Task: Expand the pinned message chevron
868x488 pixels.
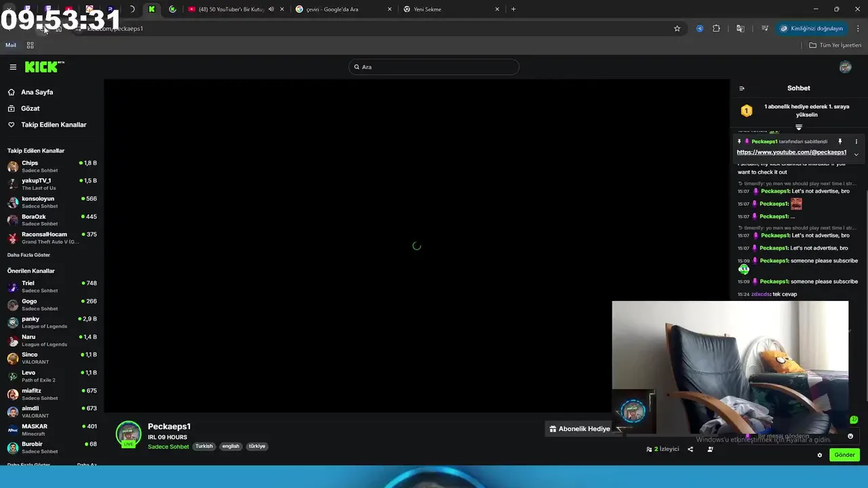Action: pos(856,154)
